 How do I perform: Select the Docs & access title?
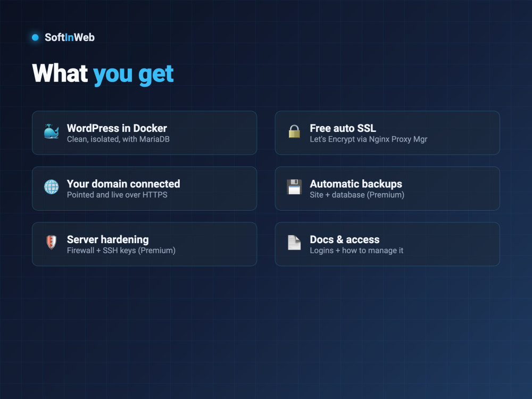click(x=344, y=239)
